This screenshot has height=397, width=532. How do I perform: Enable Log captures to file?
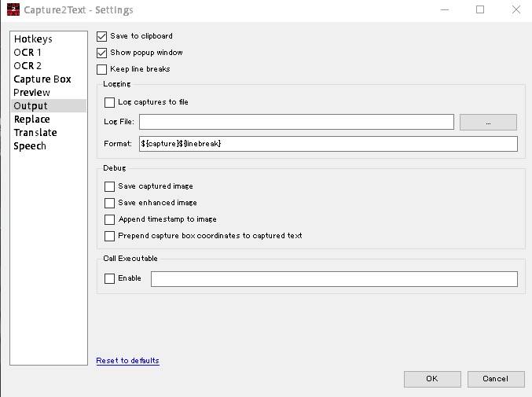tap(109, 102)
